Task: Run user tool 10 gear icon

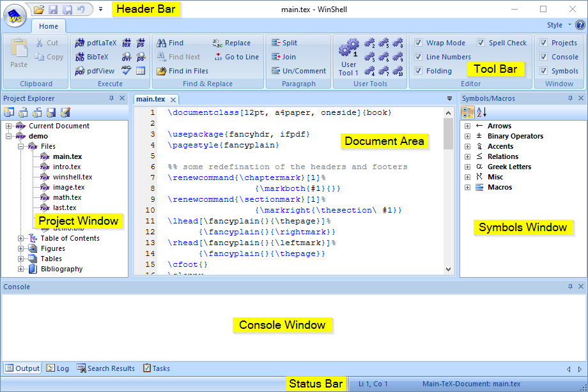Action: (398, 70)
